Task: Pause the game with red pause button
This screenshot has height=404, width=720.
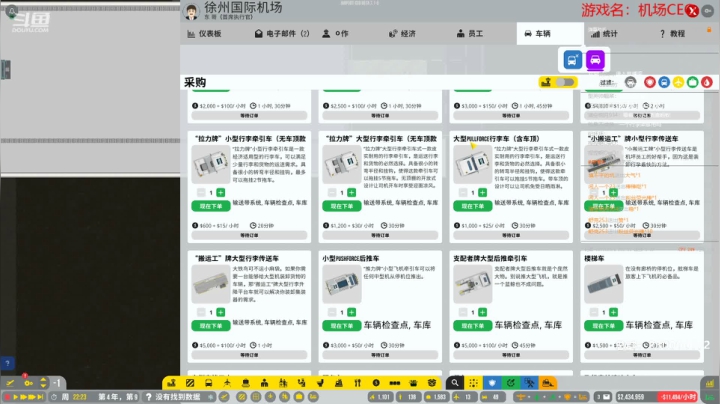Action: click(x=7, y=397)
